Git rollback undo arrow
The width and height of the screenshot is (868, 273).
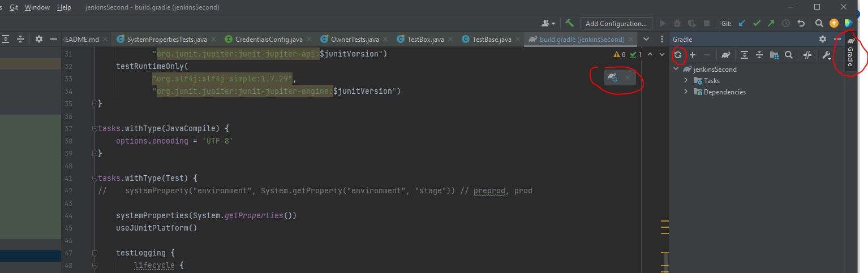pyautogui.click(x=801, y=23)
